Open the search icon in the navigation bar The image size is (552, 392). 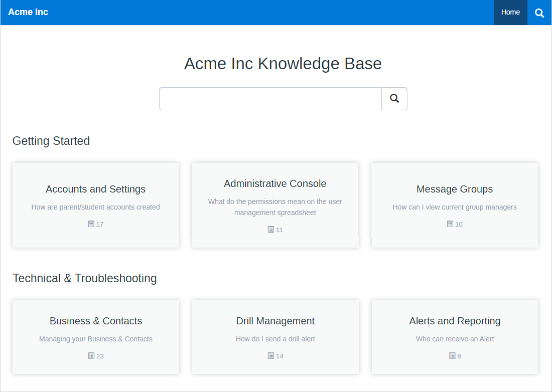point(539,12)
